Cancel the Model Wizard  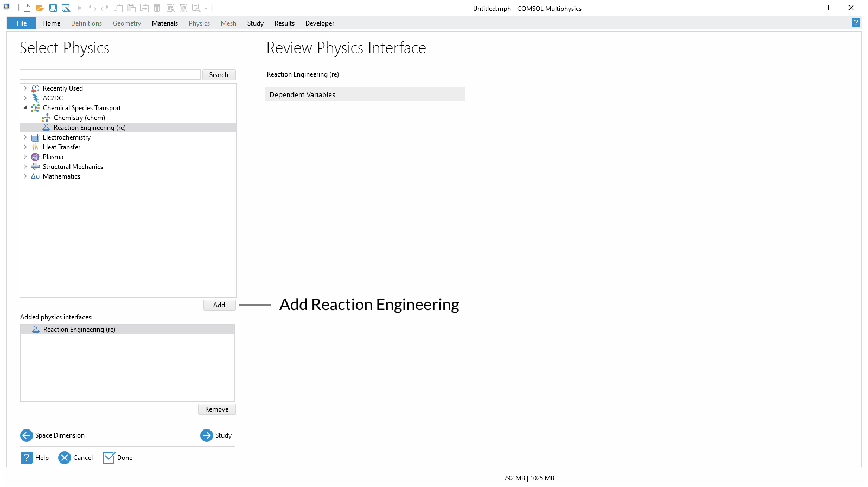75,458
